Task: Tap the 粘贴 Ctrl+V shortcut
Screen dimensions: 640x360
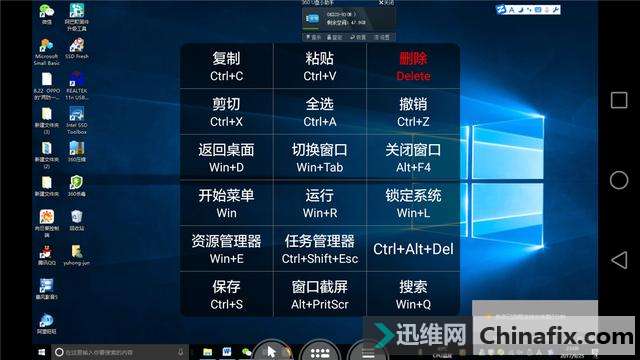Action: (320, 66)
